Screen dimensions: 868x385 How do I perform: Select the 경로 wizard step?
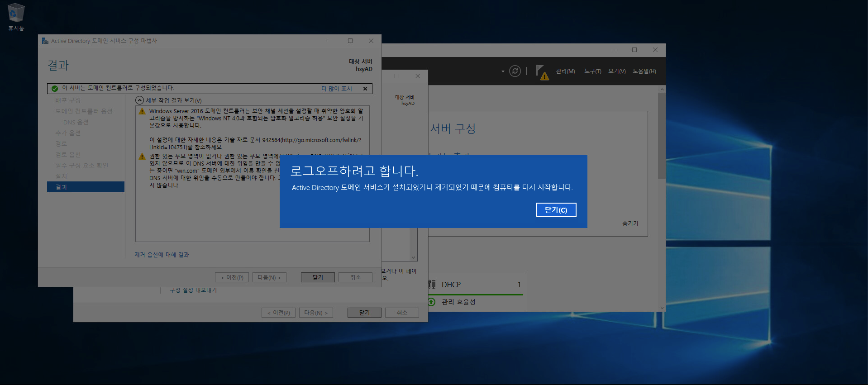[61, 144]
